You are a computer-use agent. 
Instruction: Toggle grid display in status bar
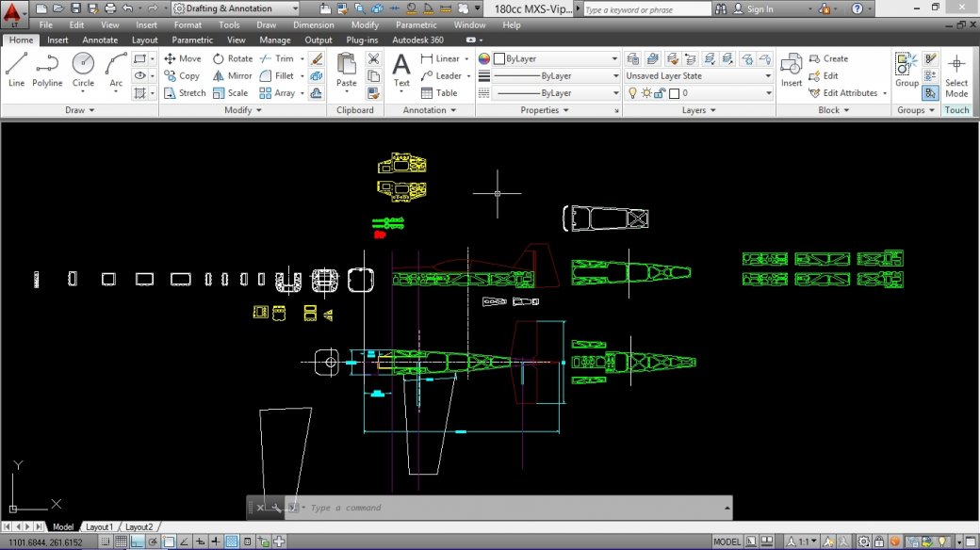pyautogui.click(x=122, y=542)
